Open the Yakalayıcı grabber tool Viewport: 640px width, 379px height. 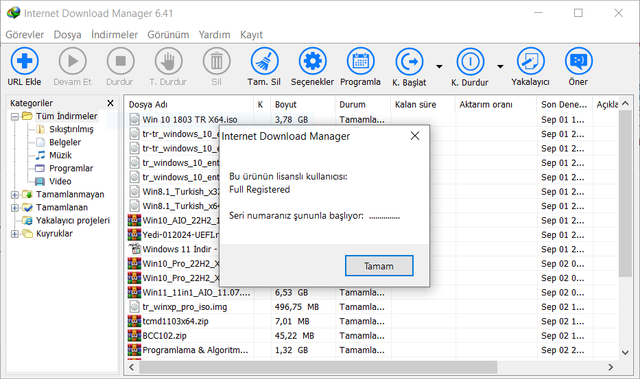(x=531, y=61)
